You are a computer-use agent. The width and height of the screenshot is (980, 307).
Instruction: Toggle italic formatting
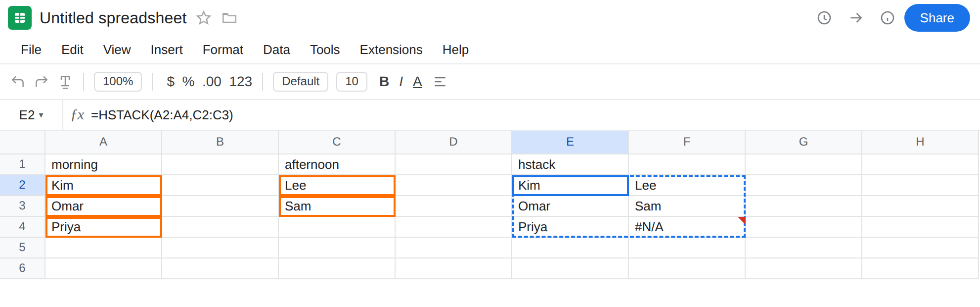click(x=401, y=81)
